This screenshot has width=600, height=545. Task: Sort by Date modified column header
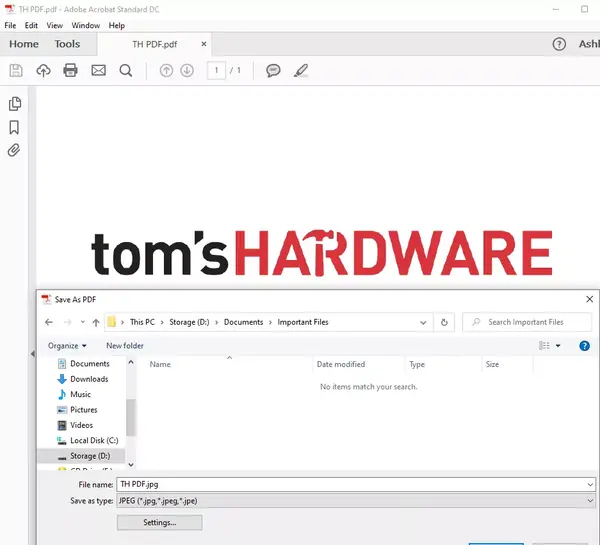(x=341, y=364)
